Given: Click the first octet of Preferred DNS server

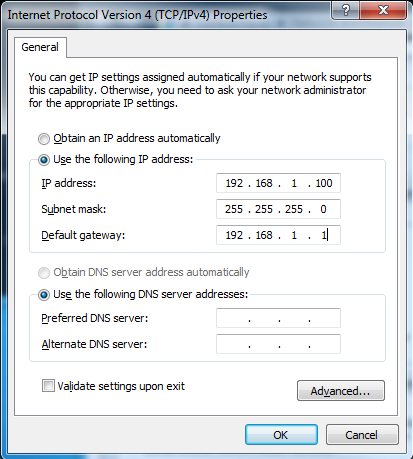Looking at the screenshot, I should pos(234,318).
